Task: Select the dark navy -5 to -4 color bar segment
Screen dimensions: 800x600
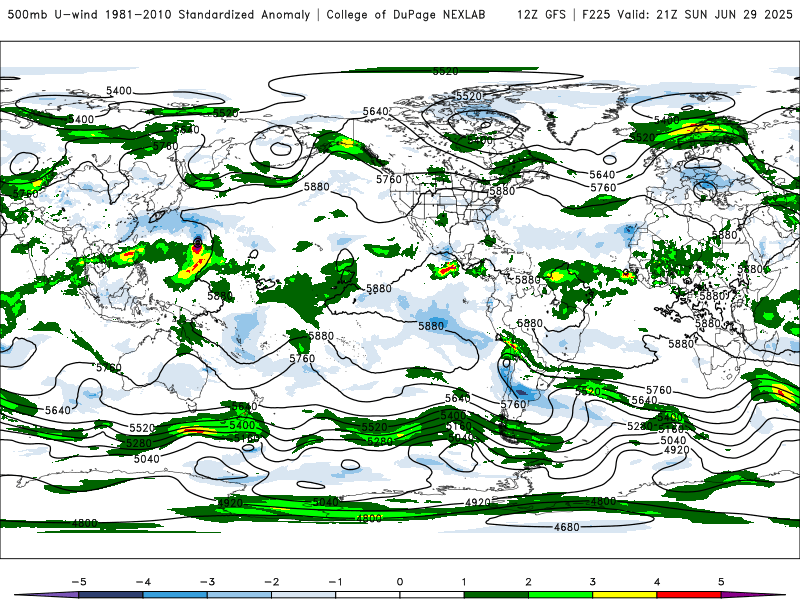Action: [x=111, y=595]
